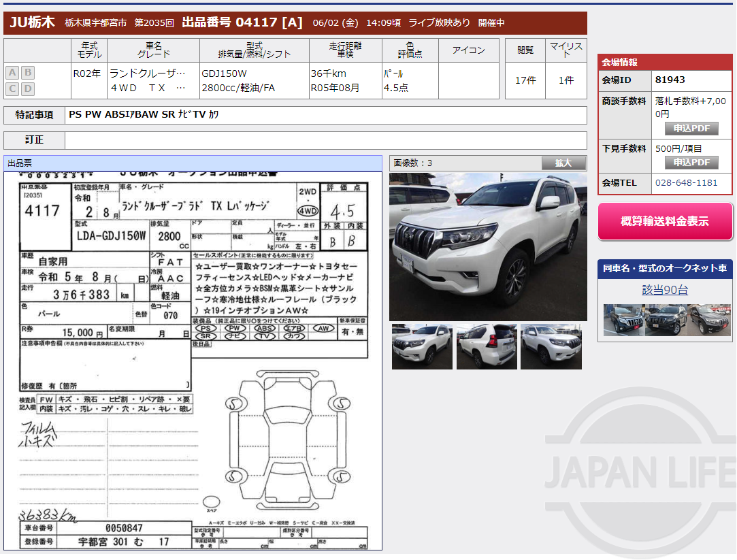Select the front-quarter view thumbnail

point(422,346)
